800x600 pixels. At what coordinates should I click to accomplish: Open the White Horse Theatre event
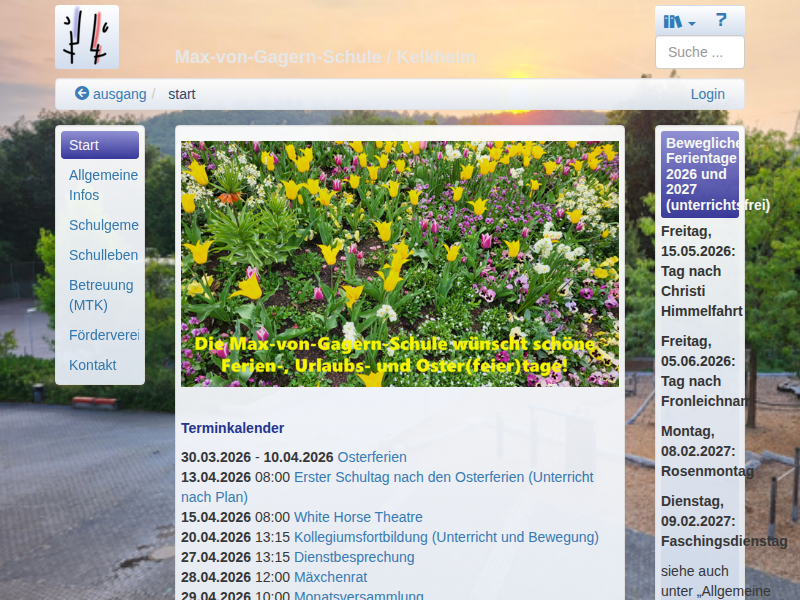pyautogui.click(x=358, y=517)
